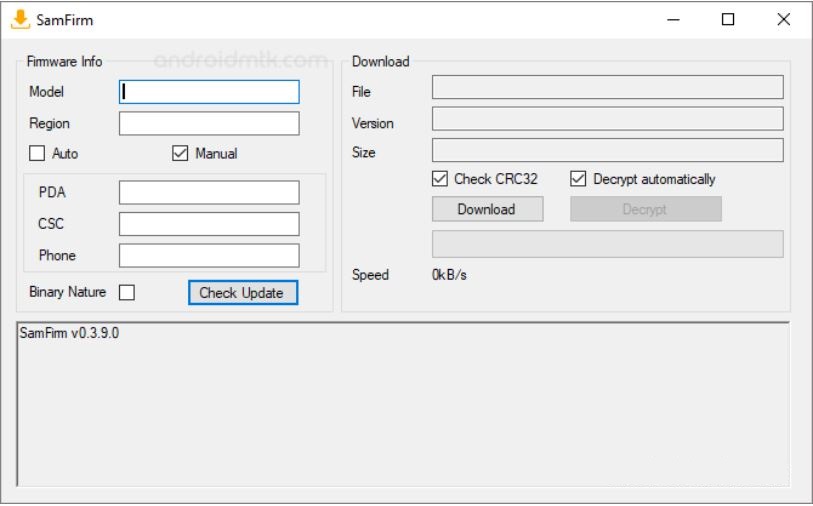The image size is (813, 506).
Task: Click the Model label text
Action: pyautogui.click(x=47, y=92)
